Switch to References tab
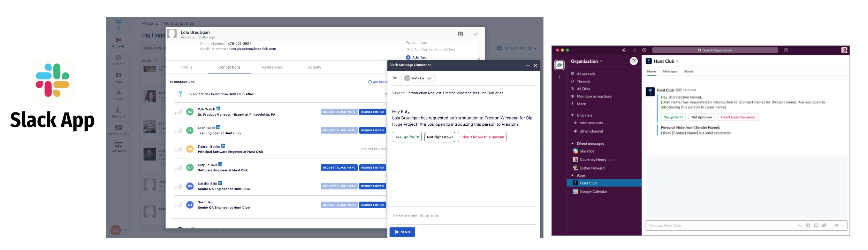 272,67
